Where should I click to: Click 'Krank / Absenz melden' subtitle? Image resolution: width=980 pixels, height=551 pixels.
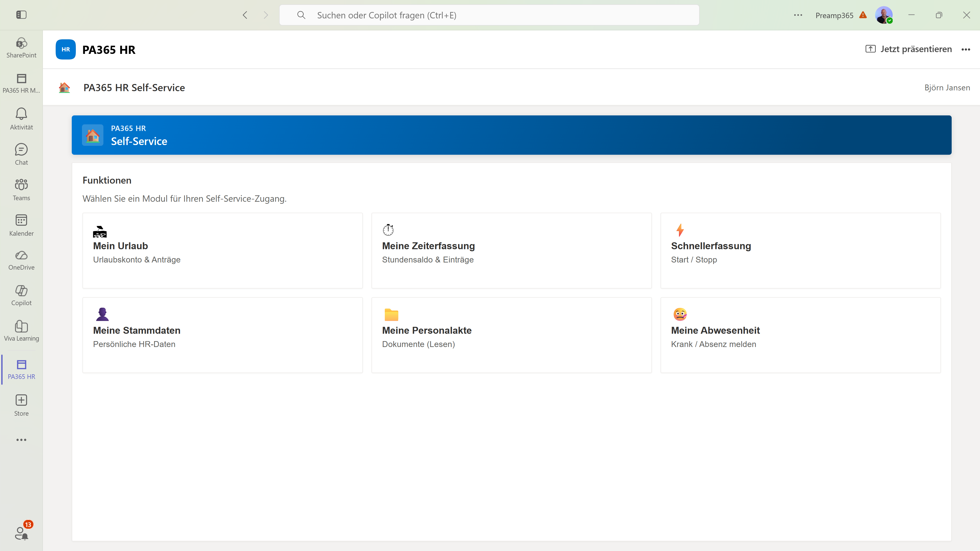click(x=713, y=344)
